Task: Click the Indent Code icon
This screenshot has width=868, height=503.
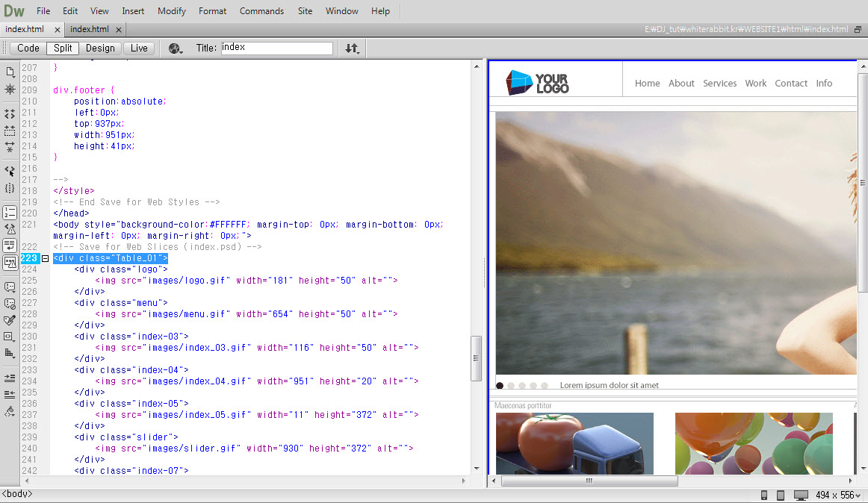Action: tap(10, 378)
